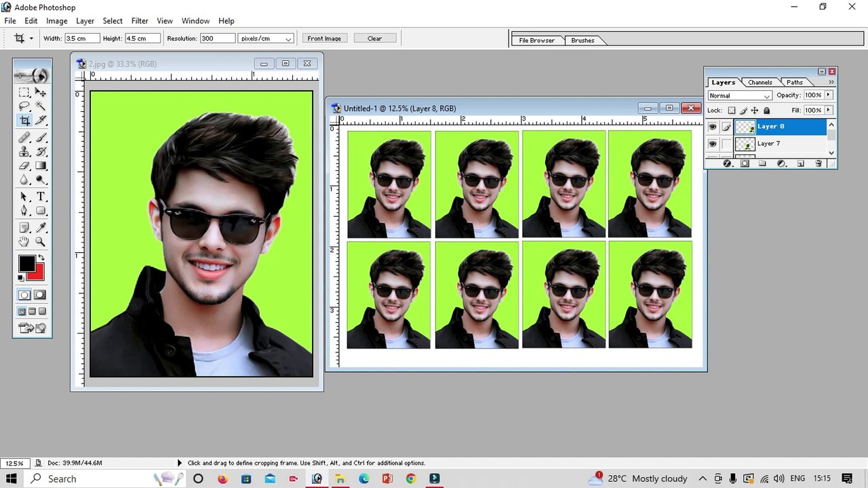Select the Pen tool
Screen dimensions: 868x488
click(24, 211)
